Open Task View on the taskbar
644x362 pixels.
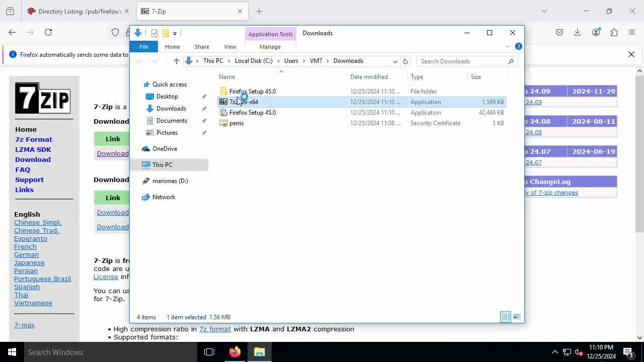point(209,352)
